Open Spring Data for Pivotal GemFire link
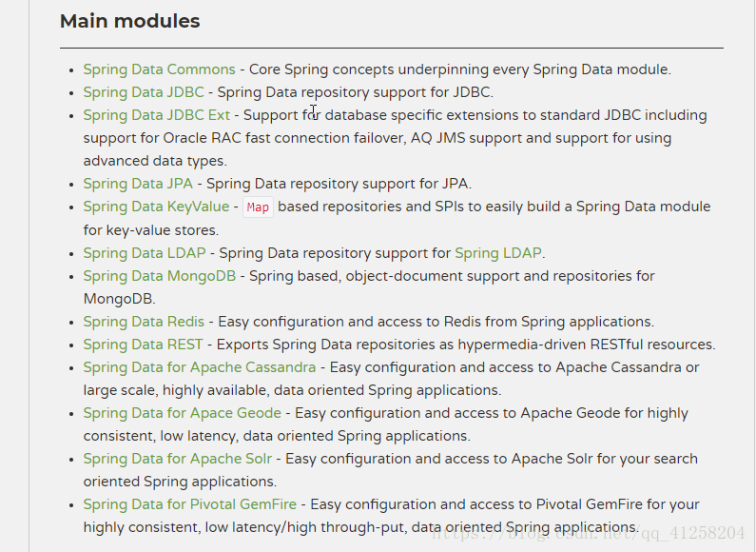 click(x=189, y=504)
